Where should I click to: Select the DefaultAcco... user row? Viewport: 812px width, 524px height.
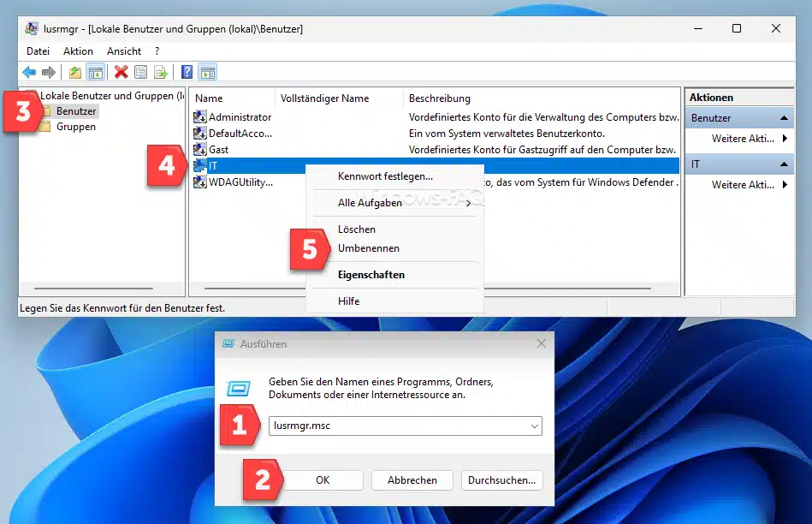[435, 134]
